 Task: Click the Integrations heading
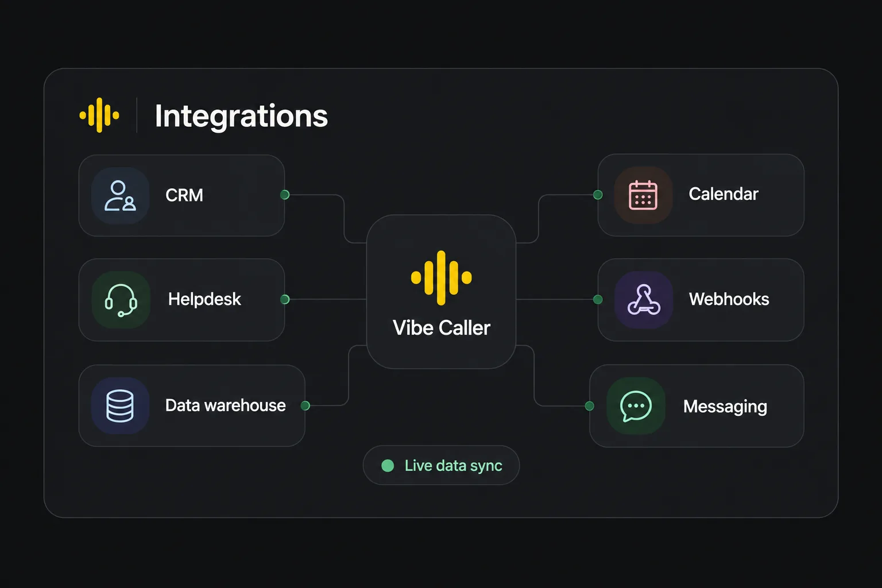point(241,117)
